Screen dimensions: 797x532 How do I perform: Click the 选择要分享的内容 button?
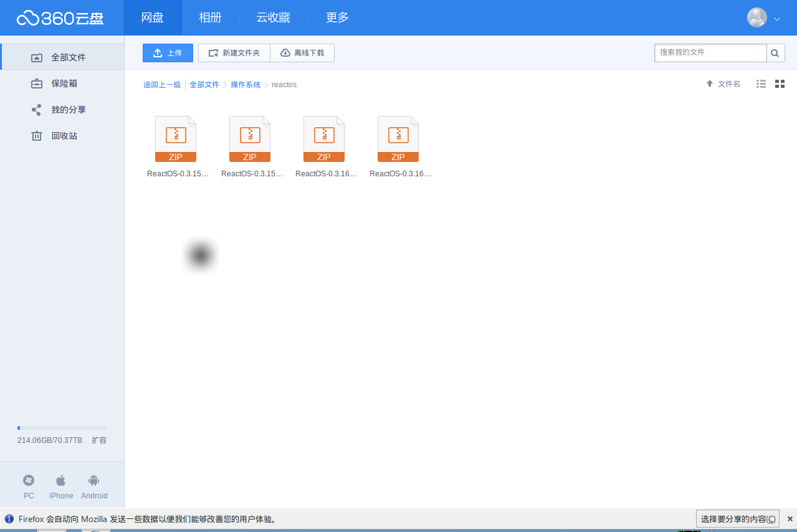[738, 519]
